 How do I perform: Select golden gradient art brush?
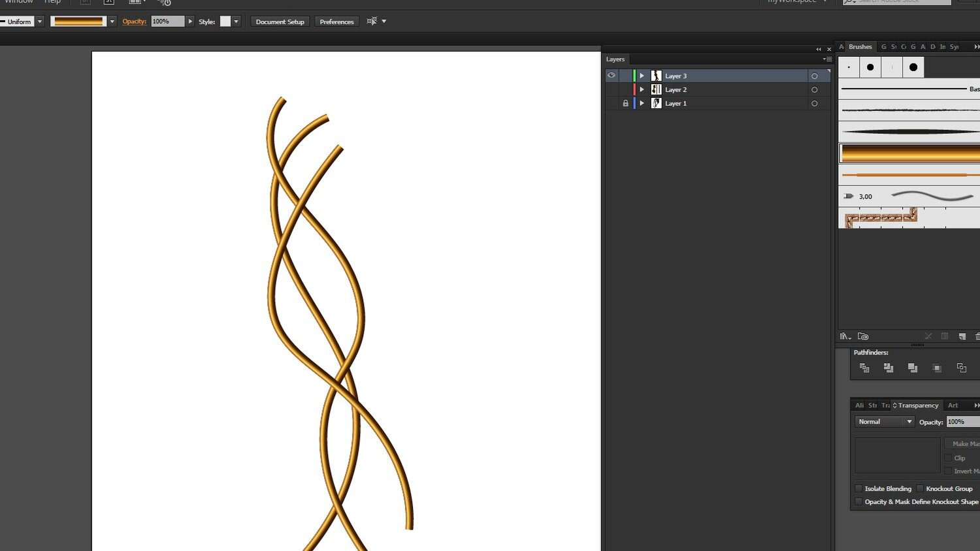909,153
